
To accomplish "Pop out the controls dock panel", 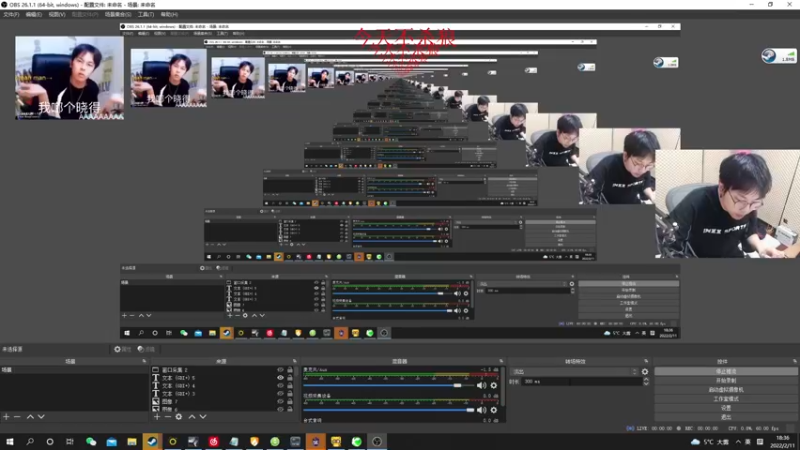I will [794, 361].
